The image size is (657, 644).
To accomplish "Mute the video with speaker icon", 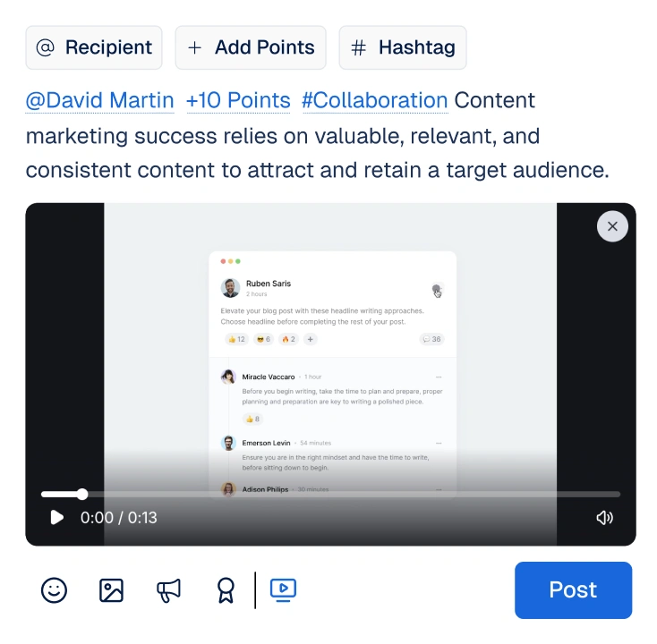I will click(x=604, y=518).
